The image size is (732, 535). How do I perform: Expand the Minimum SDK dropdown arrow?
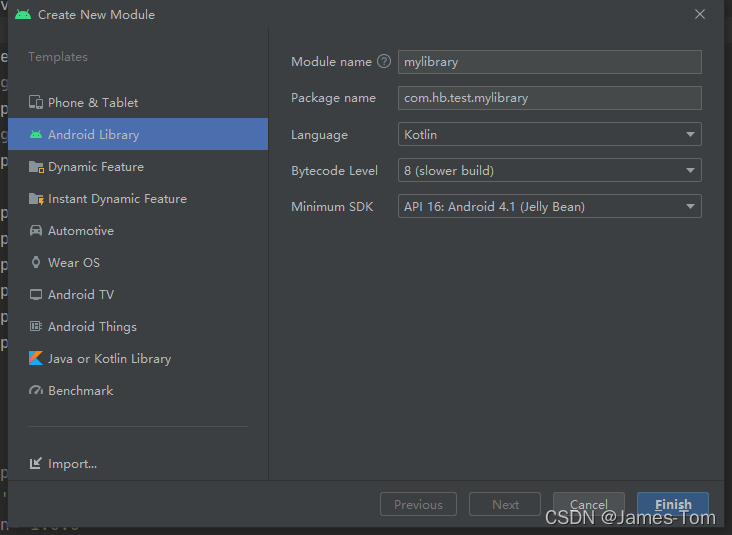pos(690,206)
